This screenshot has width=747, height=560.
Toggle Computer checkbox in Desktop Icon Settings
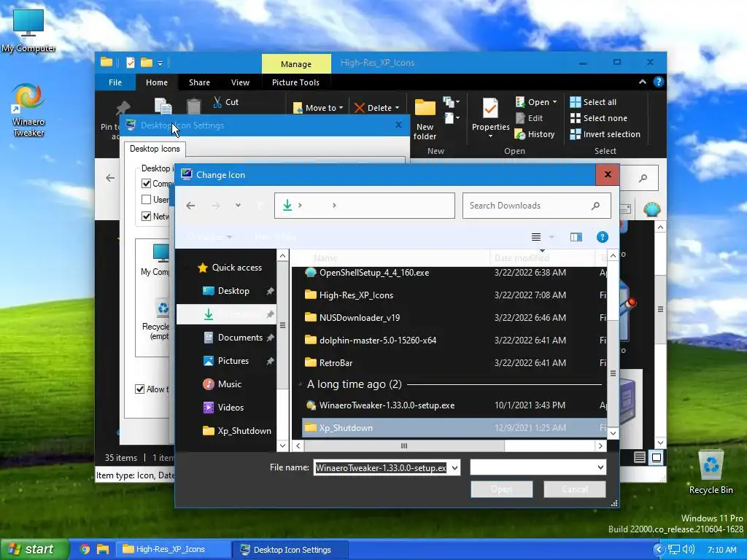pos(146,183)
